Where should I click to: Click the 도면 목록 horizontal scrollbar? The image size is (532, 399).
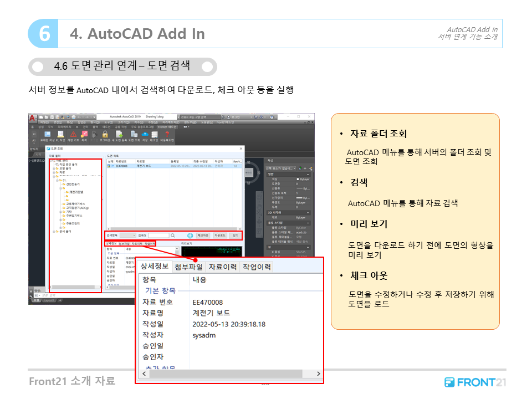pyautogui.click(x=174, y=229)
